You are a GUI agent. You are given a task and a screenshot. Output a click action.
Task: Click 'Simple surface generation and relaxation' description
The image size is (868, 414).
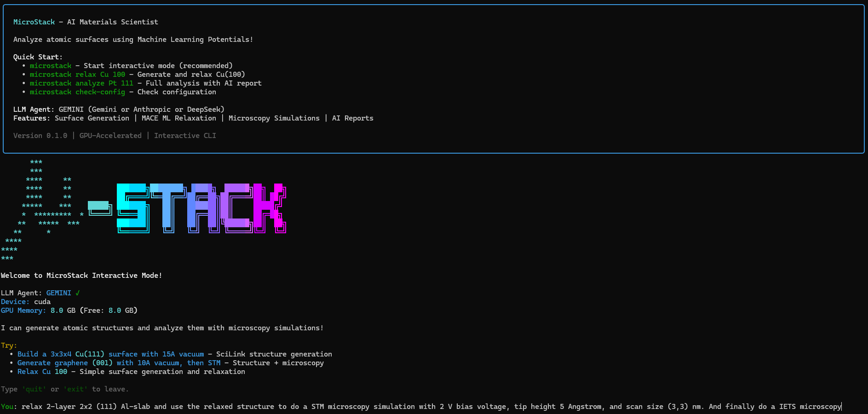pyautogui.click(x=162, y=372)
